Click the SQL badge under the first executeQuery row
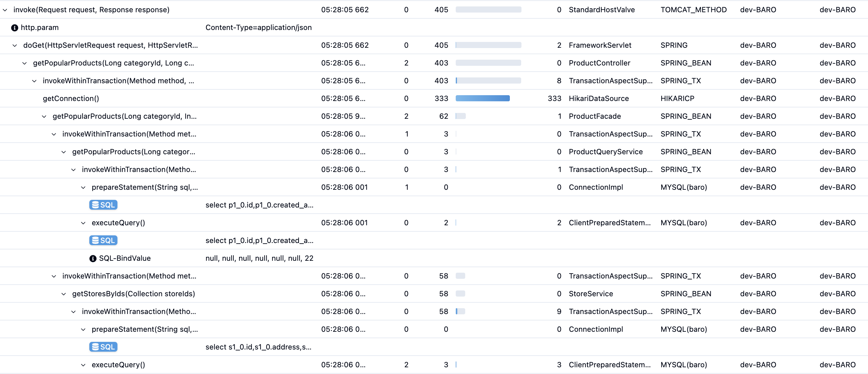 (103, 240)
